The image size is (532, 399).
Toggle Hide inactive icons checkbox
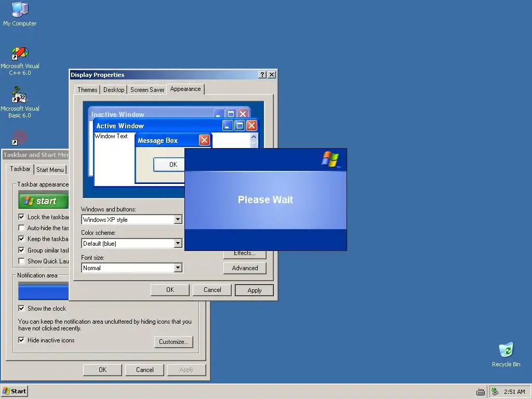21,340
